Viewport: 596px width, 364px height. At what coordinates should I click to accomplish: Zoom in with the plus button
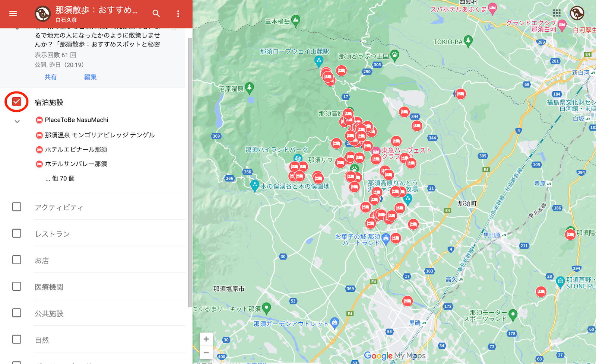[x=206, y=339]
